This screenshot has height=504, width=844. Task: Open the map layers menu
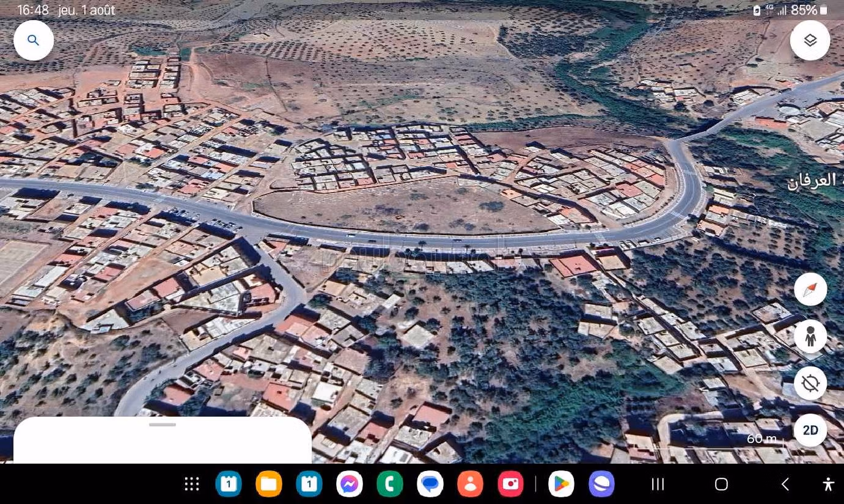point(810,40)
